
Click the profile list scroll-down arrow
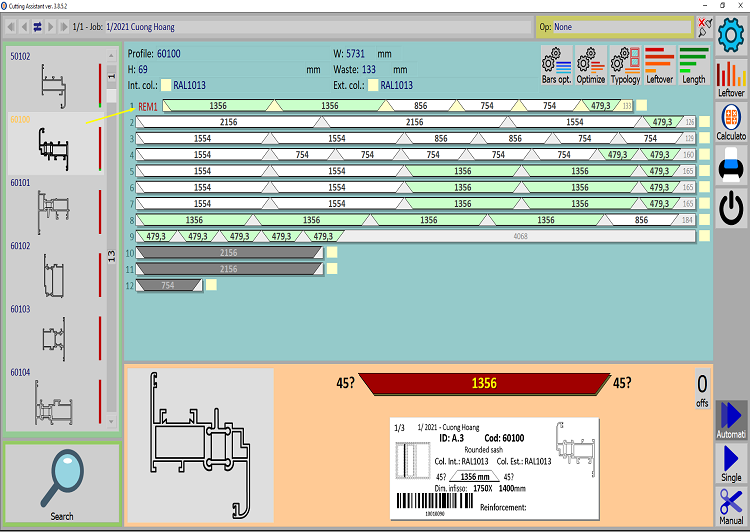[111, 421]
